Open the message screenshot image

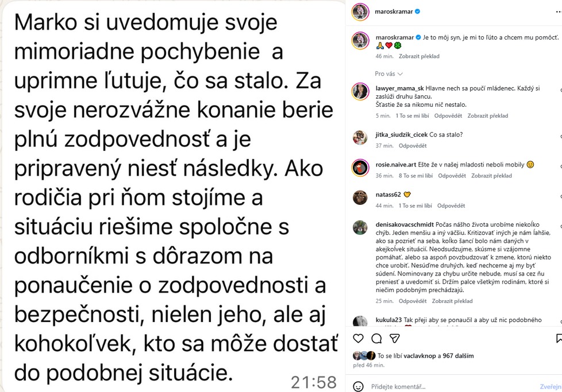172,196
